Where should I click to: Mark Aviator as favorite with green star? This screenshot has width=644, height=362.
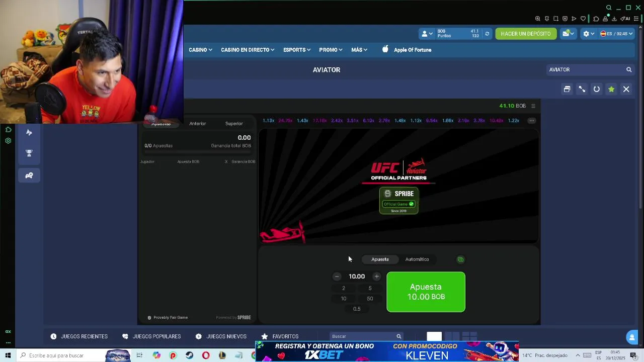pyautogui.click(x=611, y=89)
